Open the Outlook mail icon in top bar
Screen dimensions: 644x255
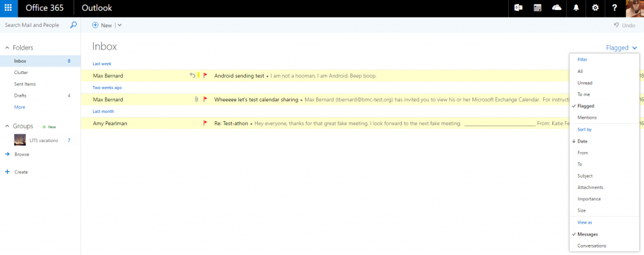pos(518,8)
